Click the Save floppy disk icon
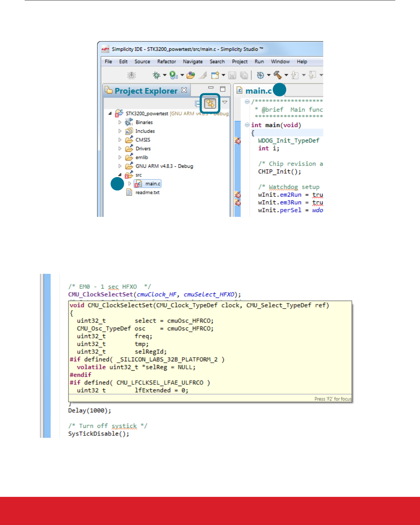Screen dimensions: 420x525 click(x=232, y=75)
